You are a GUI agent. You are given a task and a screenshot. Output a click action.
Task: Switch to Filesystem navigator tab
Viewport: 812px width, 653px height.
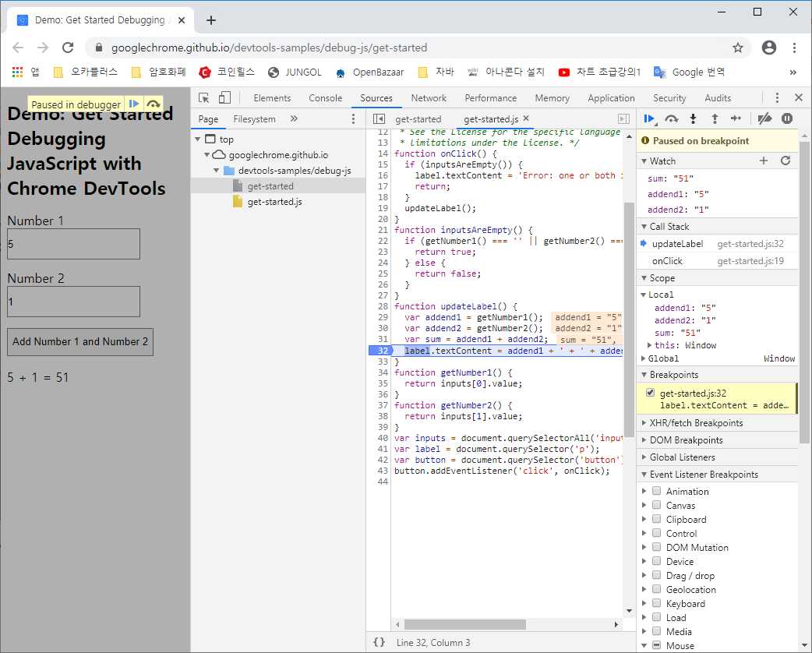[254, 119]
